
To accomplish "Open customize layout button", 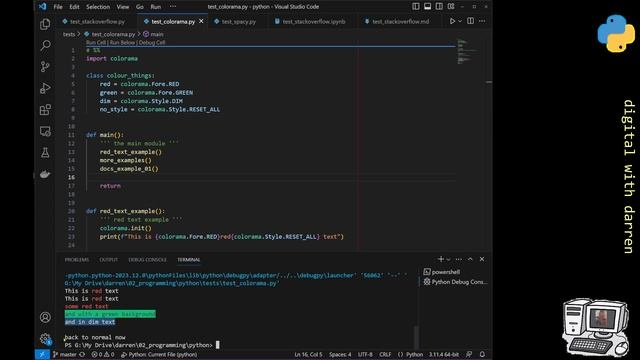I will pos(451,7).
